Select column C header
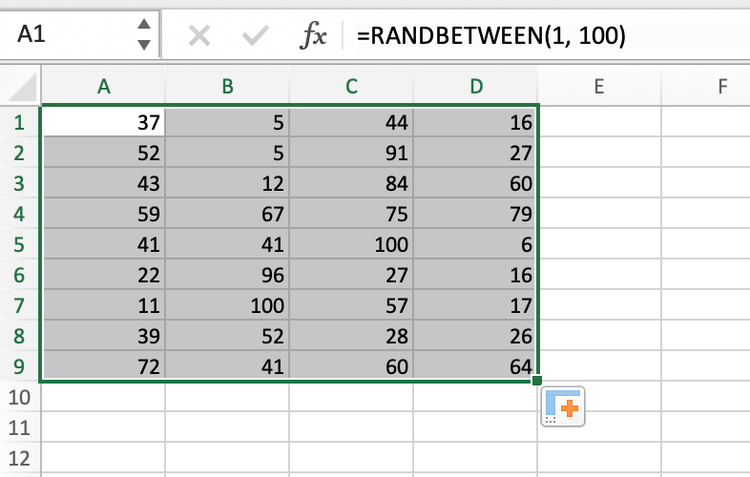The image size is (750, 477). [x=351, y=87]
